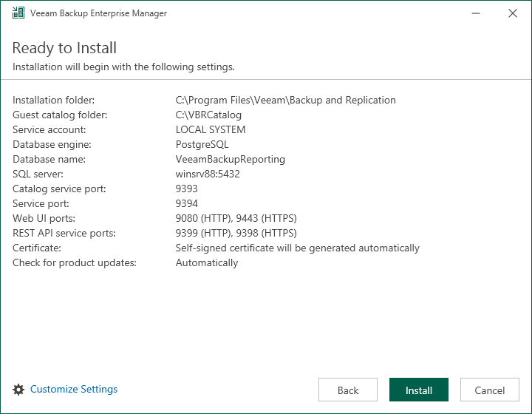The width and height of the screenshot is (532, 414).
Task: Click the LOCAL SYSTEM service account value
Action: 211,129
